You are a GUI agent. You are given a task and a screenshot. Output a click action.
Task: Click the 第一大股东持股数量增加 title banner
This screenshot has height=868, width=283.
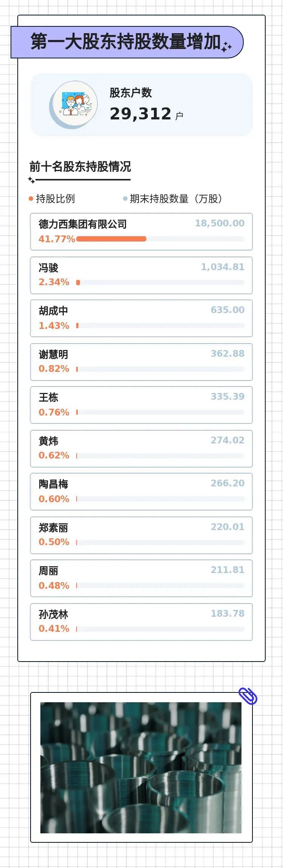126,42
